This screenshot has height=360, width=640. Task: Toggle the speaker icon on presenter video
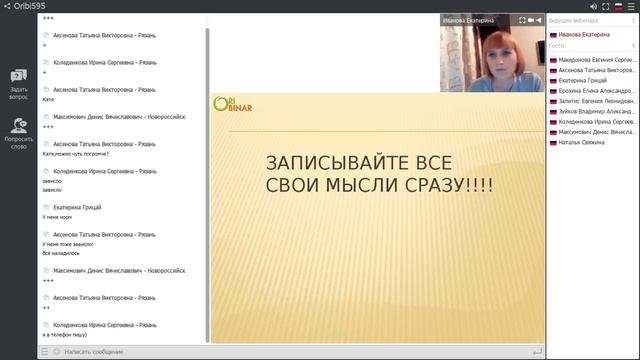pyautogui.click(x=539, y=20)
